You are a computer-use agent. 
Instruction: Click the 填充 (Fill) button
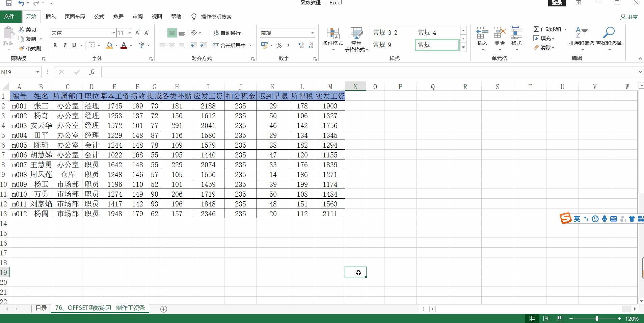544,39
